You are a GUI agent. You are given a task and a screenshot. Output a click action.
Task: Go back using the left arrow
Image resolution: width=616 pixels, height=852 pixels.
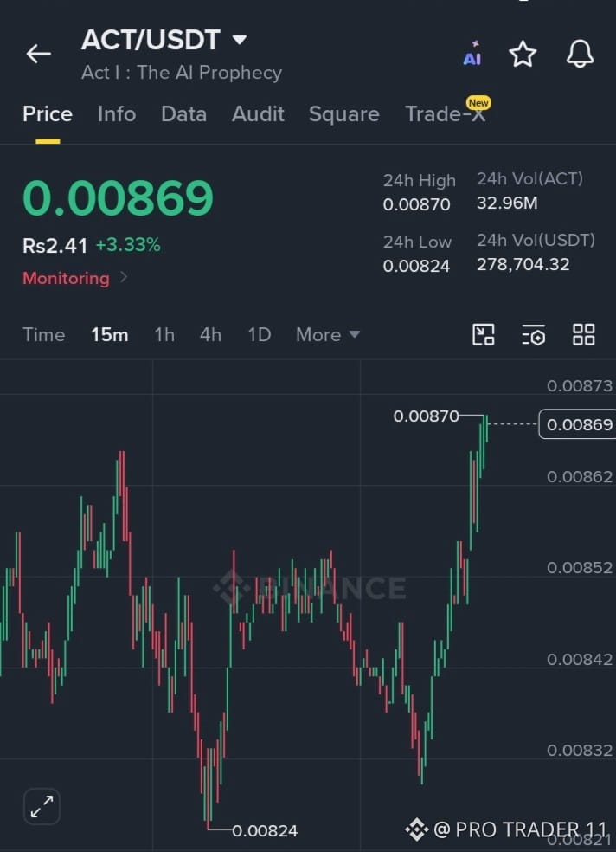pos(39,54)
